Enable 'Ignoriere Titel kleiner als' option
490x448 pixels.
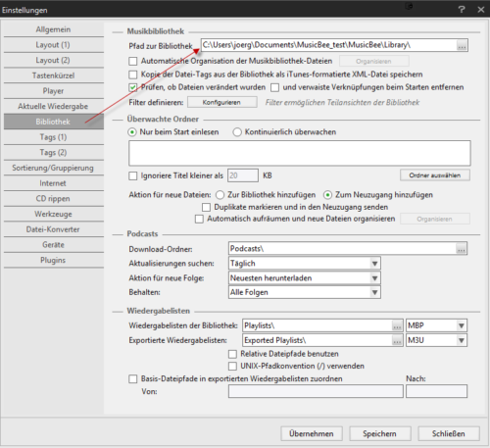133,175
